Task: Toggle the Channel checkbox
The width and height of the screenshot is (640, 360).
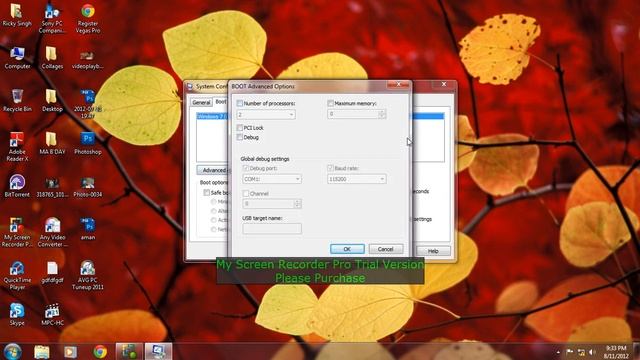Action: [x=246, y=193]
